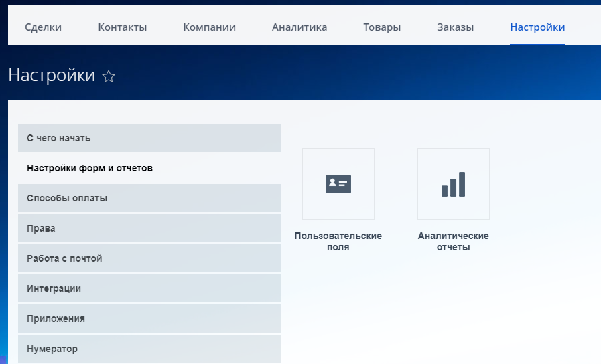Select the Аналитика tab
This screenshot has height=364, width=601.
tap(299, 27)
